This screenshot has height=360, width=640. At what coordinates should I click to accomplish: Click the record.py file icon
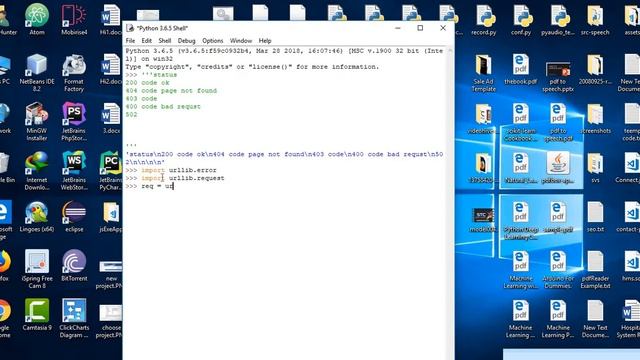484,19
